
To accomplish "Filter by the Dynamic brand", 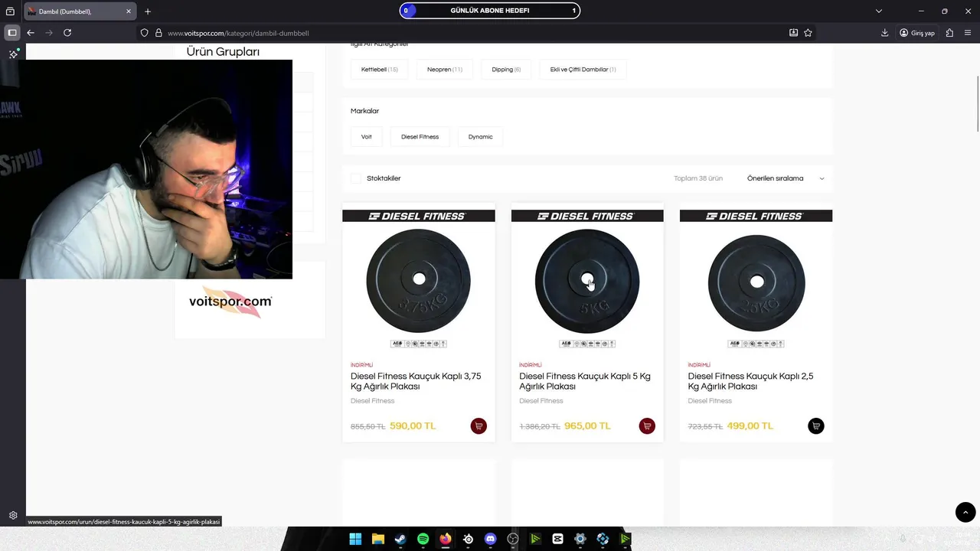I will click(481, 137).
